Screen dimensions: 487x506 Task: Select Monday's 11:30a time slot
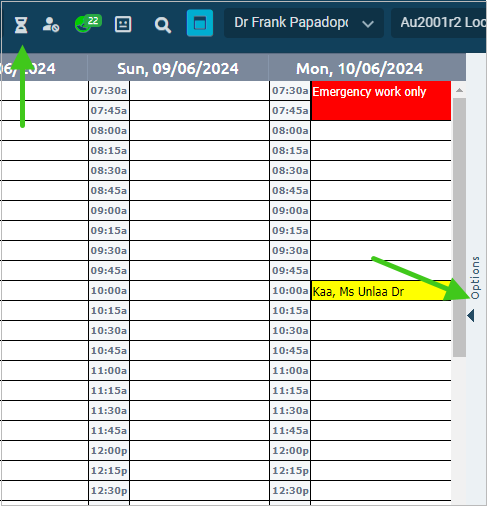(381, 411)
